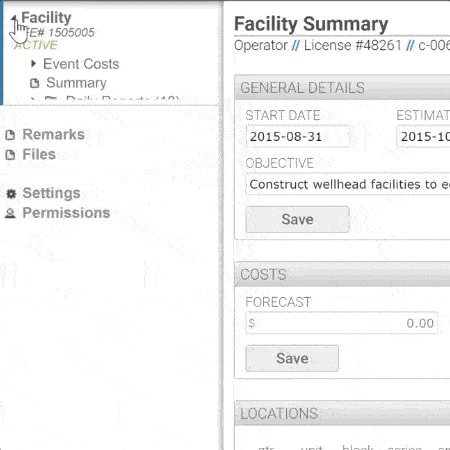The image size is (450, 450).
Task: Click the Settings gear icon
Action: 11,193
